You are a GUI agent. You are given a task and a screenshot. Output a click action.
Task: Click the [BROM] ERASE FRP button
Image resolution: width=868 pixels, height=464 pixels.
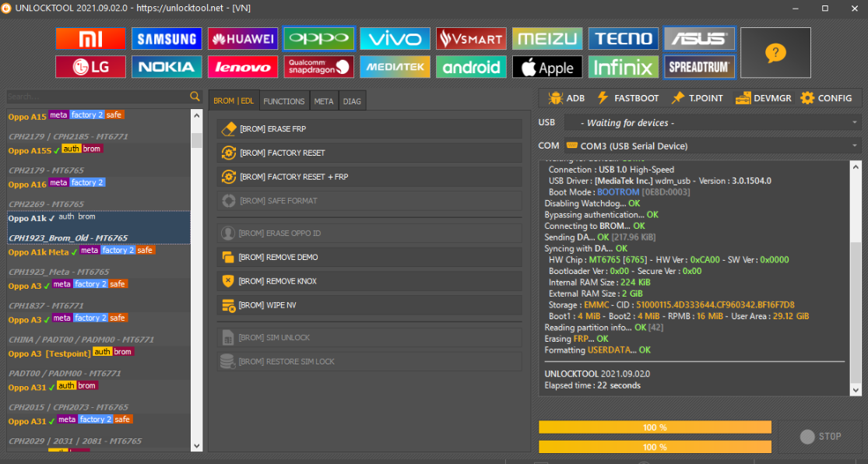click(369, 128)
